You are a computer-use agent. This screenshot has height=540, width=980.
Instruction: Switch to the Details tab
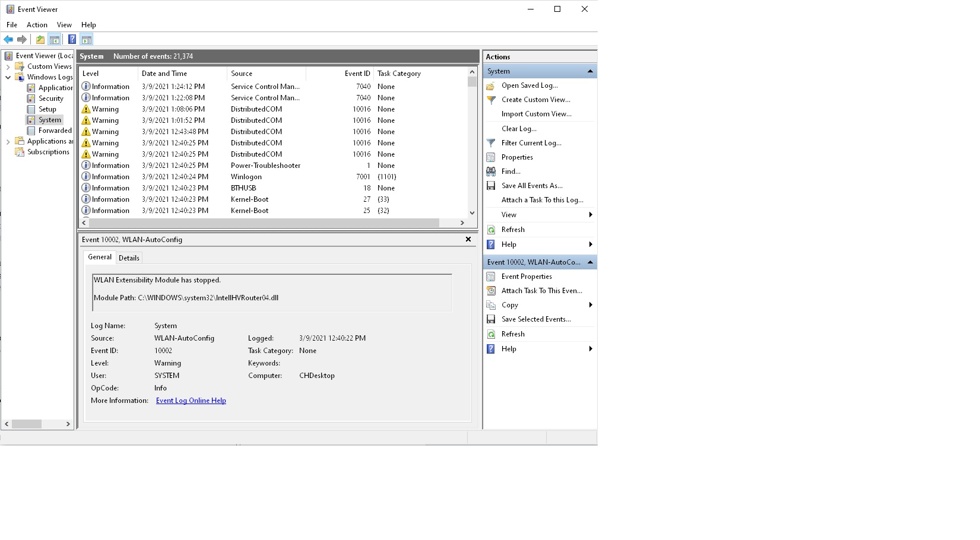(x=129, y=258)
